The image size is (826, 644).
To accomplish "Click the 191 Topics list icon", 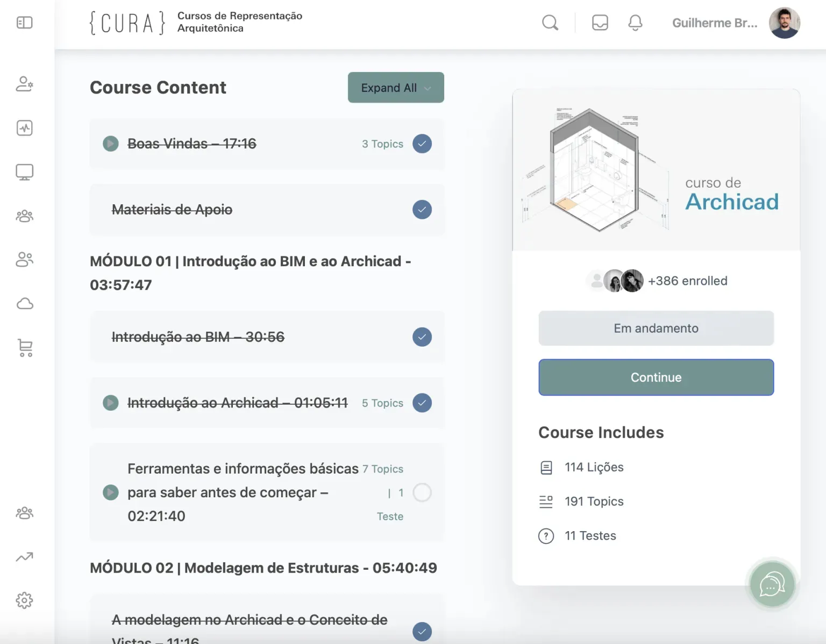I will coord(546,502).
